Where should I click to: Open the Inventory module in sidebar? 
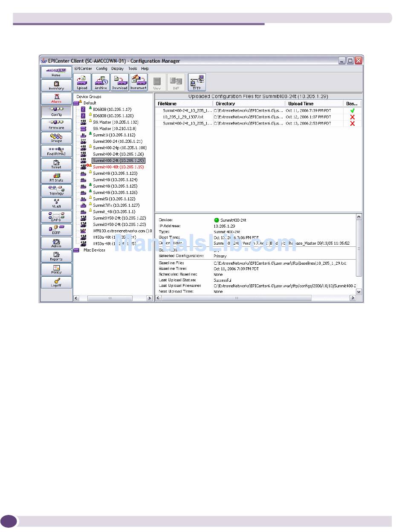pos(56,85)
